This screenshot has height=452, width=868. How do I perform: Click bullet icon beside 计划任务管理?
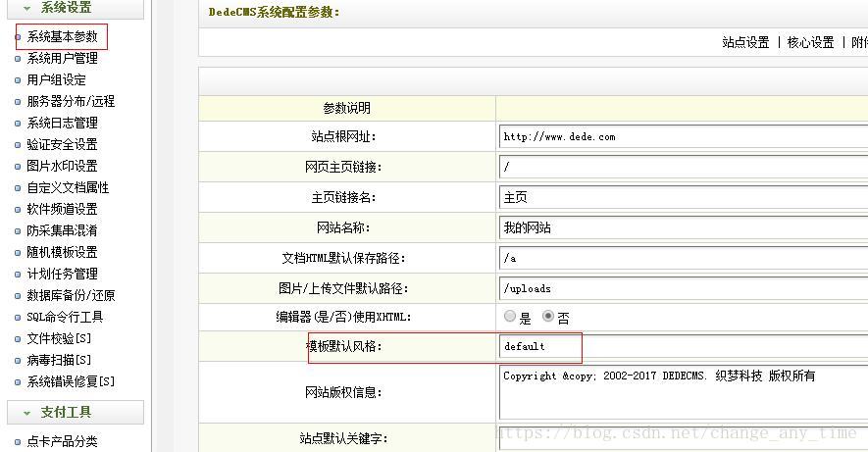(18, 275)
